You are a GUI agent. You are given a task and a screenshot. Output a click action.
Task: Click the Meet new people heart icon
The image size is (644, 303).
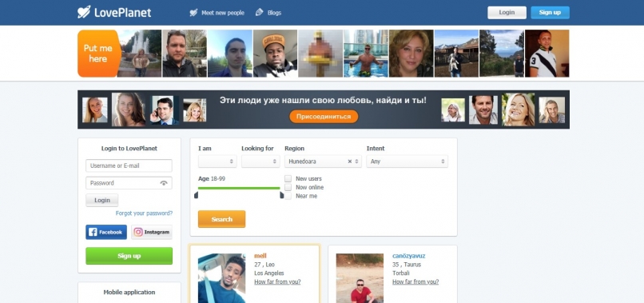point(193,13)
